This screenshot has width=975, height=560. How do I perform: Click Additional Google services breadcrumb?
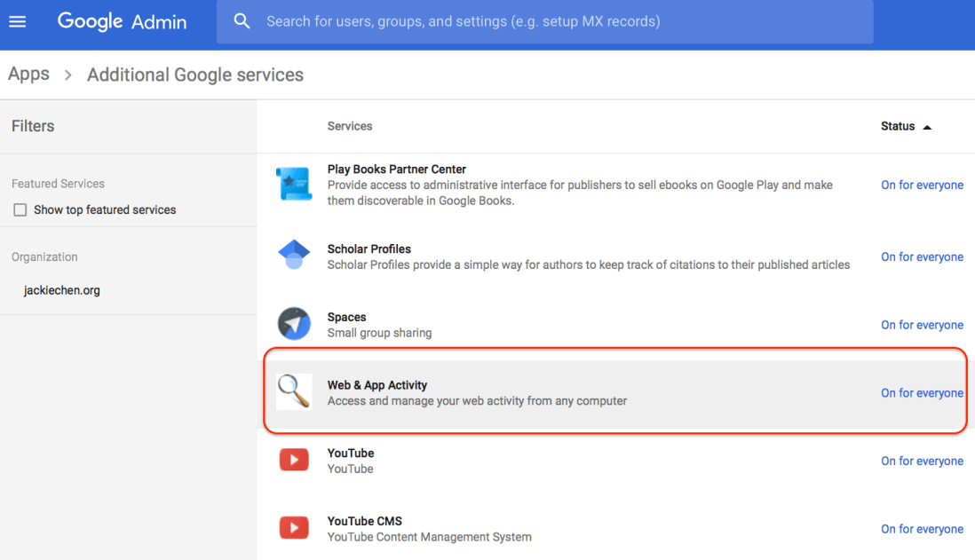[195, 75]
